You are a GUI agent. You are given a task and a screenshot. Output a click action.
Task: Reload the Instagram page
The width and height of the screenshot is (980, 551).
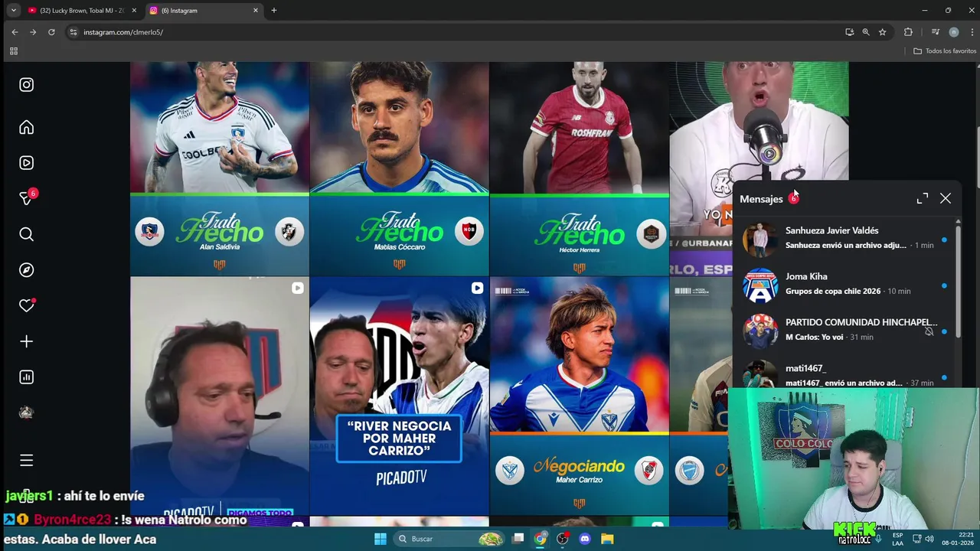pos(51,32)
